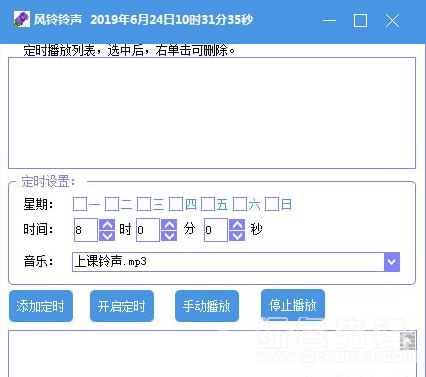Enable the Tuesday (二) checkbox

[112, 204]
